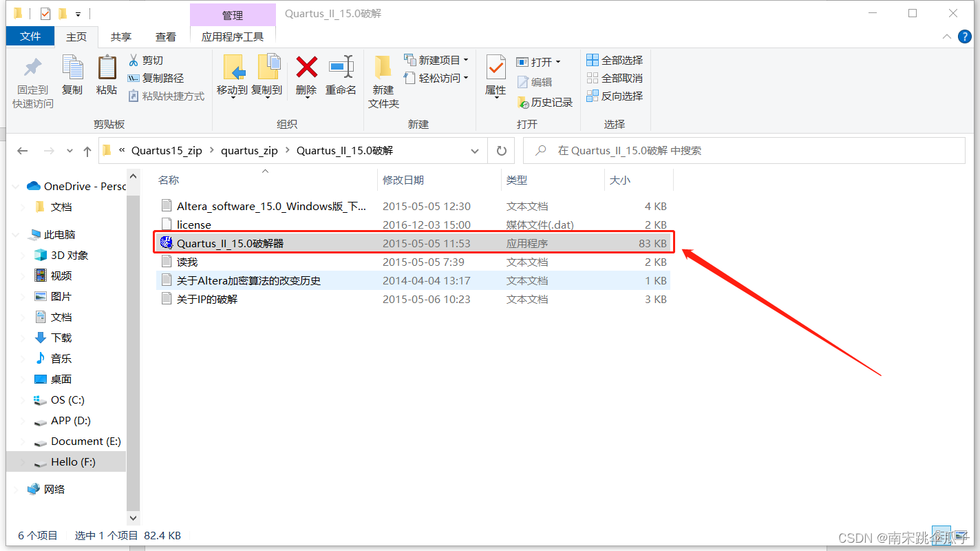The width and height of the screenshot is (980, 551).
Task: Open the New Item (新建项目) dropdown
Action: pos(436,60)
